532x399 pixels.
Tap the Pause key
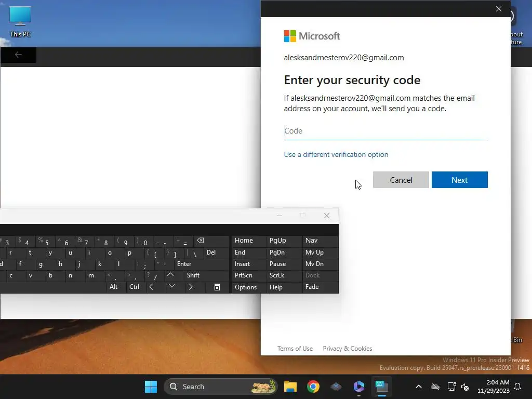[284, 264]
